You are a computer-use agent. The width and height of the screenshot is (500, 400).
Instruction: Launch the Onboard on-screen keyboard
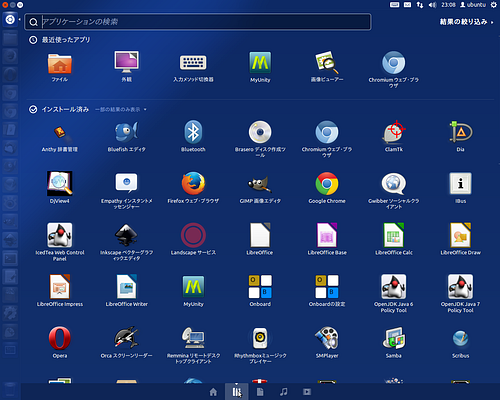click(260, 287)
